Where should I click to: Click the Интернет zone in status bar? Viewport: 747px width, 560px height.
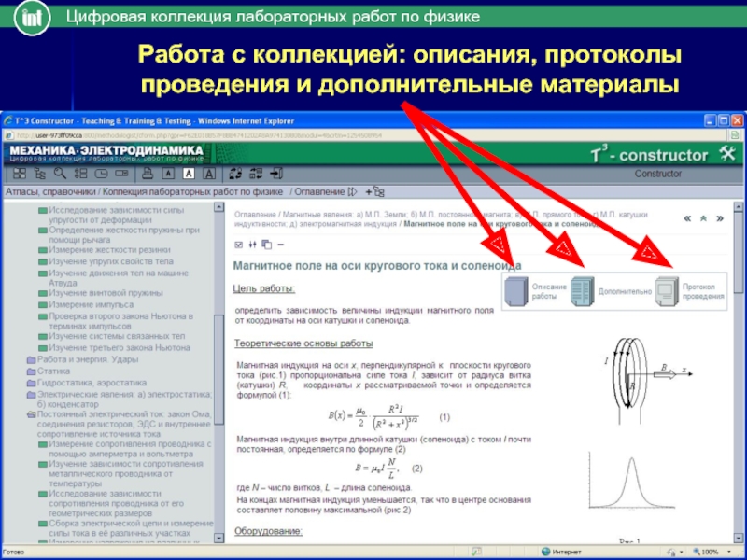point(562,552)
